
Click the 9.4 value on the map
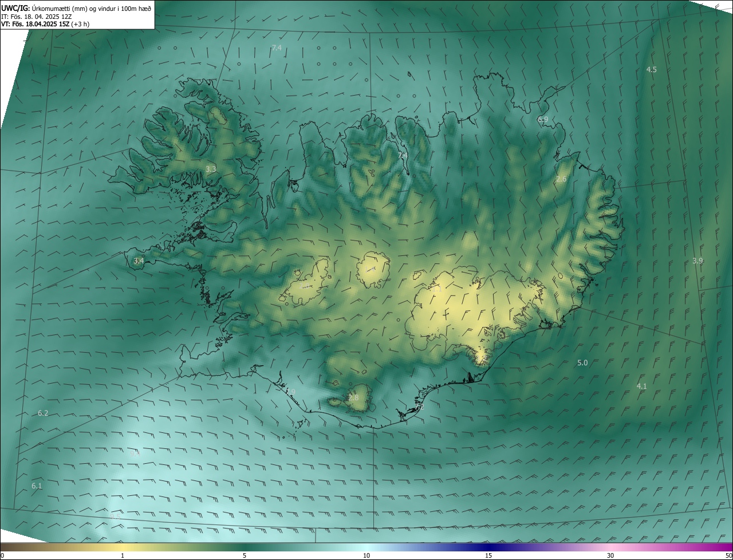(x=135, y=453)
